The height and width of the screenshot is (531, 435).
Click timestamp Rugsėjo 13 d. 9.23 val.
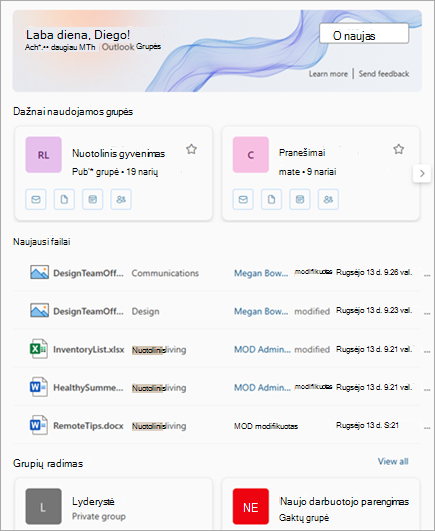click(x=374, y=311)
